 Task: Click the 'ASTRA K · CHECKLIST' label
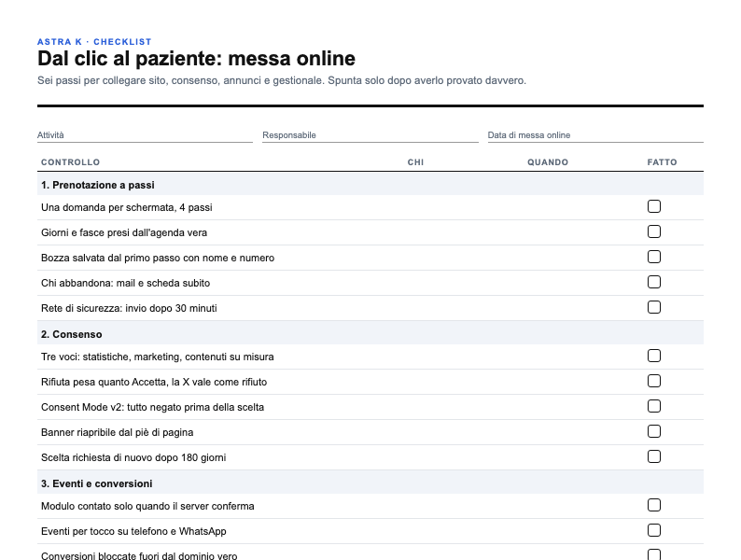click(x=94, y=42)
